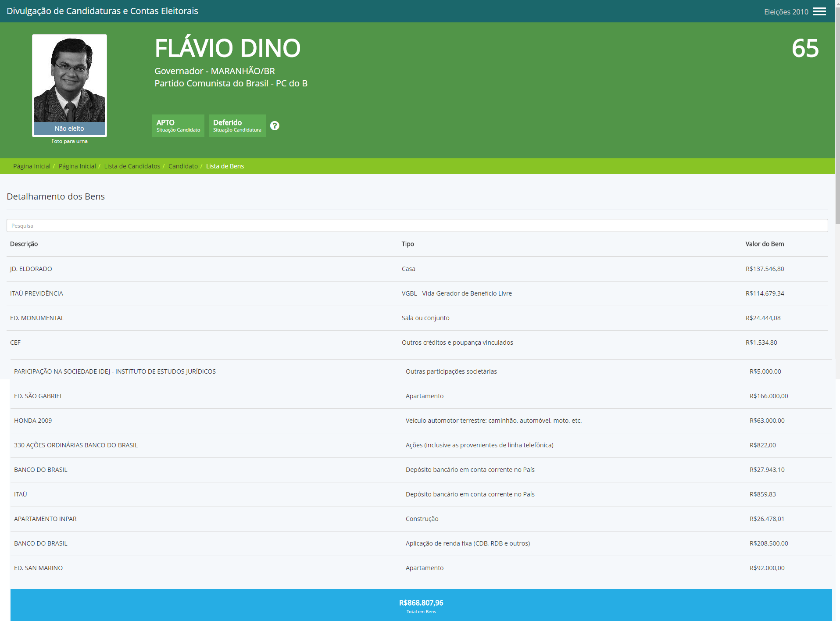Click the question mark help icon
Screen dimensions: 840x621
coord(275,126)
